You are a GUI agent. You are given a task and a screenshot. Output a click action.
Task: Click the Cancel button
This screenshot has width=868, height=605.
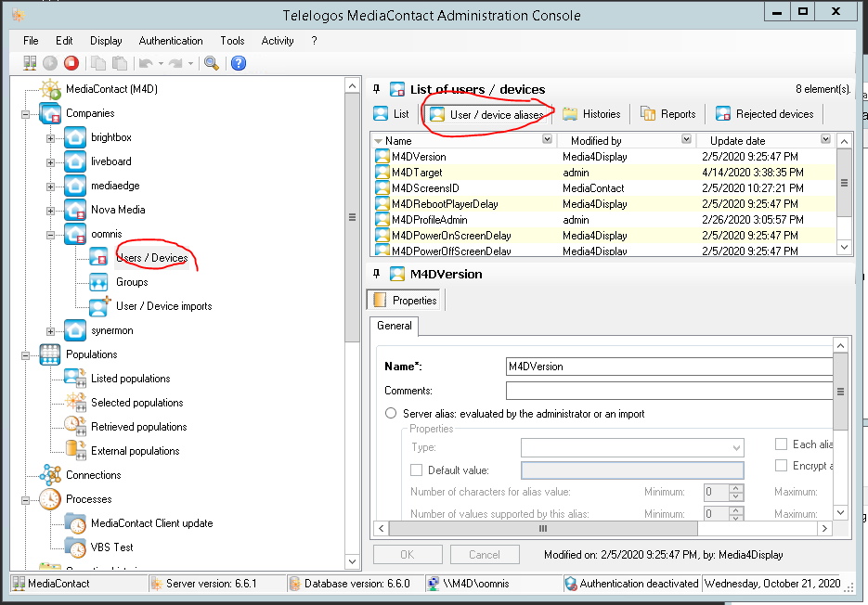pyautogui.click(x=485, y=555)
